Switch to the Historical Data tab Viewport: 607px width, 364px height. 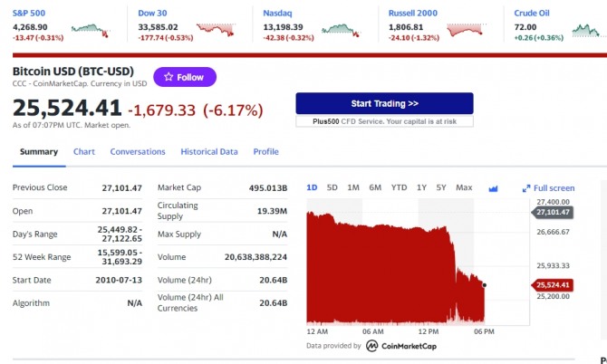pos(209,151)
